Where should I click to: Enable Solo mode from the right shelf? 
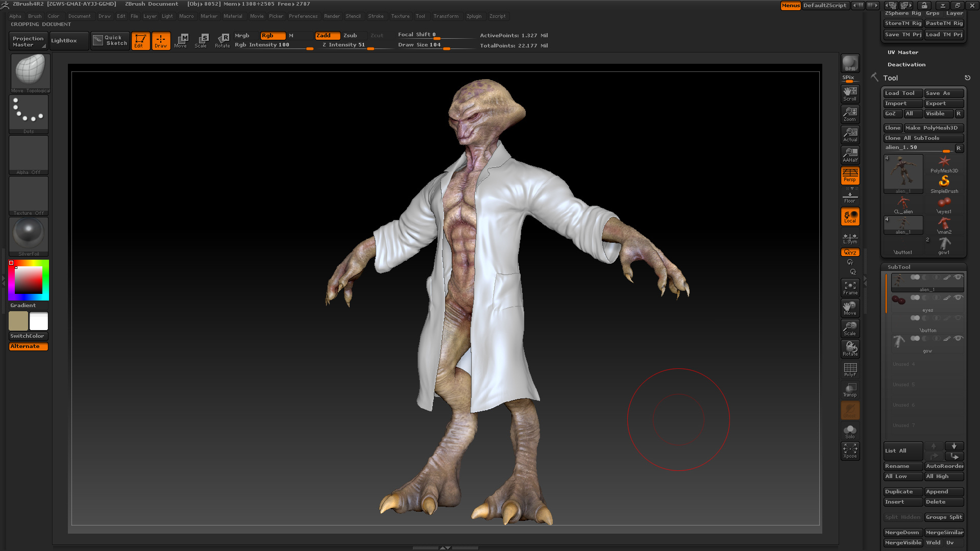point(849,430)
